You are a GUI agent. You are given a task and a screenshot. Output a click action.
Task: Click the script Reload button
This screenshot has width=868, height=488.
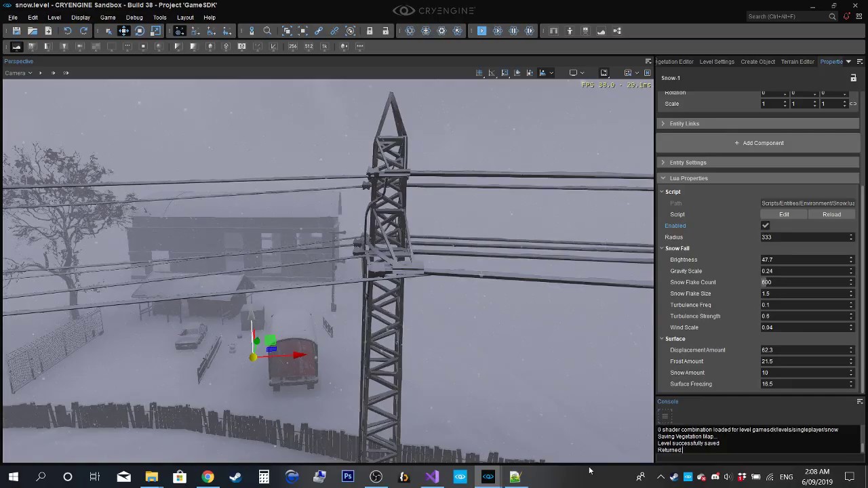[x=831, y=214]
